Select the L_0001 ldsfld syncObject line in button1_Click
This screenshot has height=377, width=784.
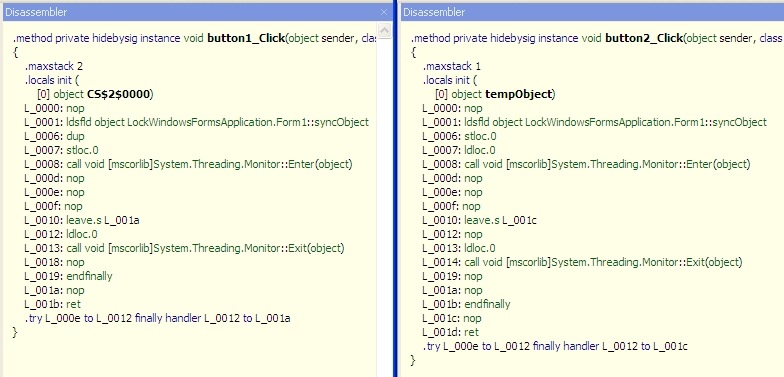(x=196, y=122)
